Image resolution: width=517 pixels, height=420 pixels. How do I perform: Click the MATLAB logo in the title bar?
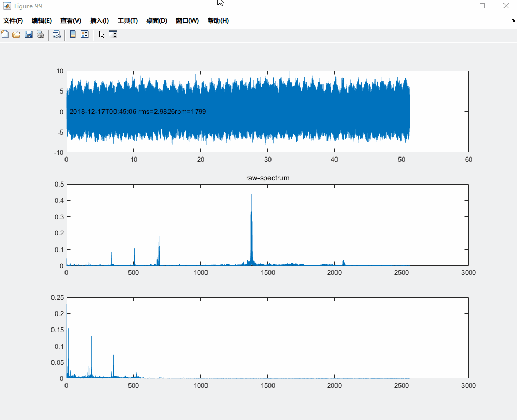(x=7, y=6)
